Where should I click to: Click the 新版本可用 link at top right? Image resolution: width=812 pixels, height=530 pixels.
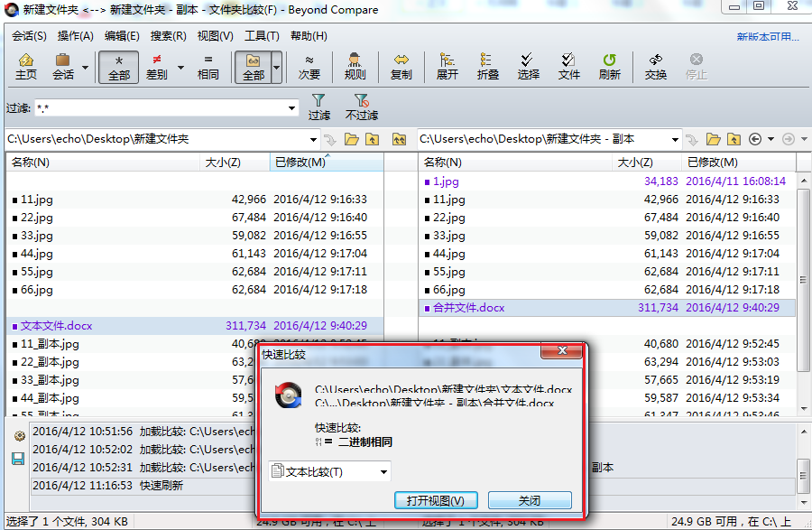point(767,37)
